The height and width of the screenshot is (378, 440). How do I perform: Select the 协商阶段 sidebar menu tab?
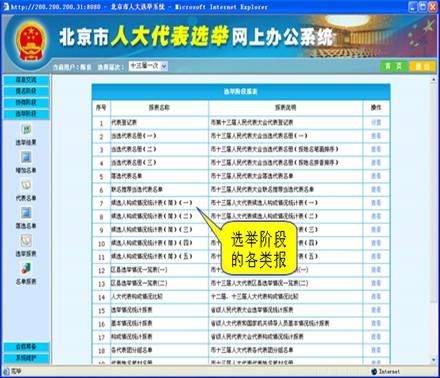coord(26,103)
